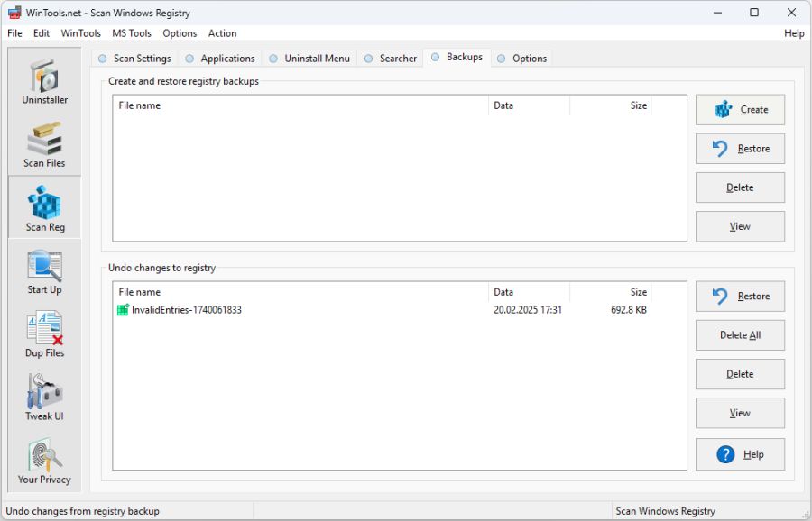Image resolution: width=812 pixels, height=521 pixels.
Task: Open the MS Tools menu
Action: (132, 33)
